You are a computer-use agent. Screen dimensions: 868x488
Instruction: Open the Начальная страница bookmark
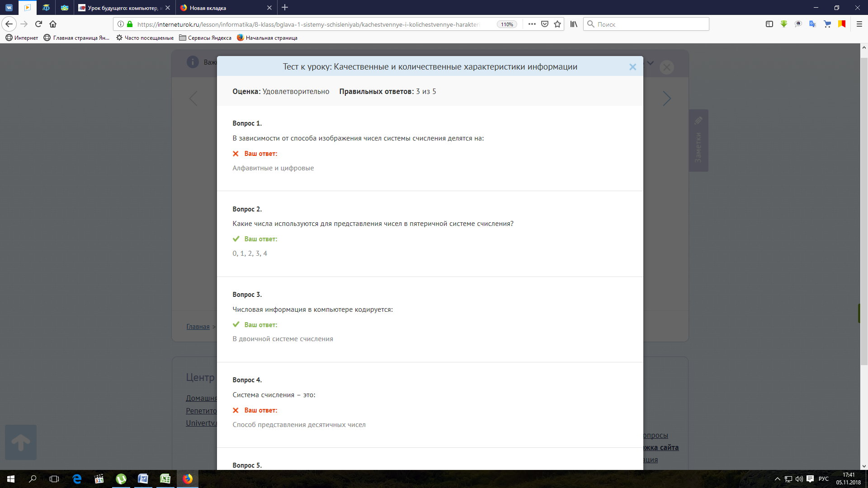[x=267, y=38]
